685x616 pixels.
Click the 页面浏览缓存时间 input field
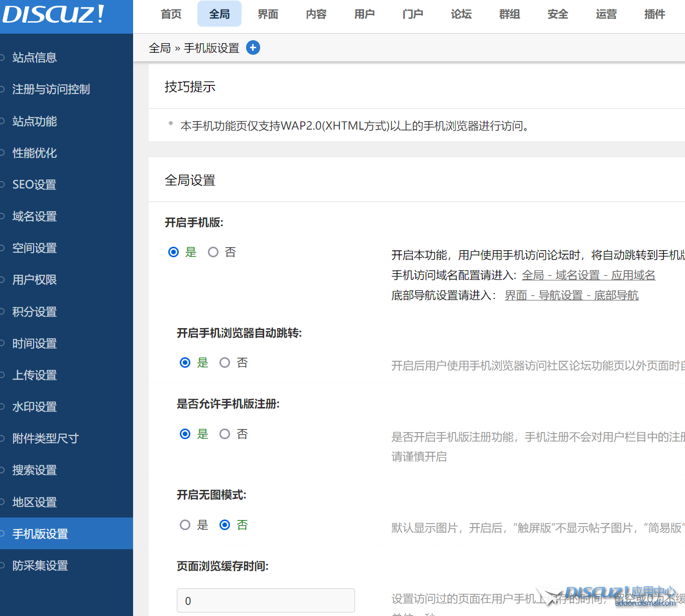coord(266,600)
